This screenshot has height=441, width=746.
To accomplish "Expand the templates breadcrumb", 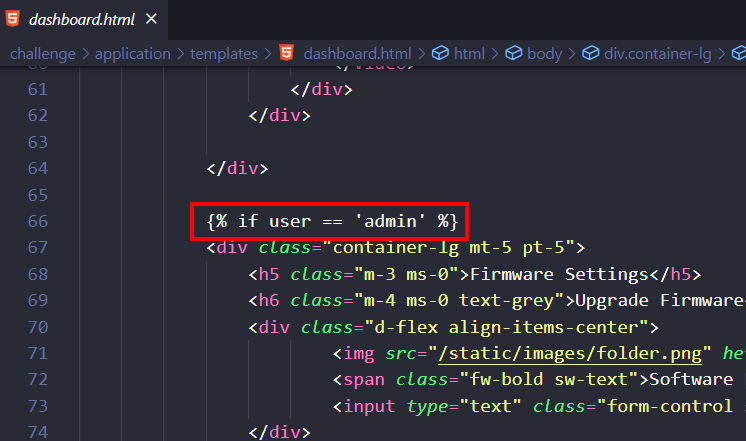I will click(x=226, y=54).
